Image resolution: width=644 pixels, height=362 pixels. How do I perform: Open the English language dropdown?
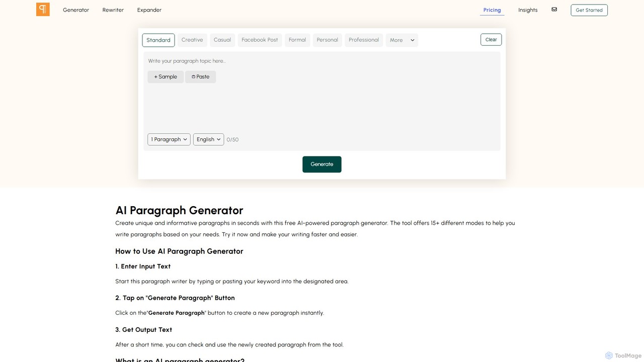(x=209, y=139)
